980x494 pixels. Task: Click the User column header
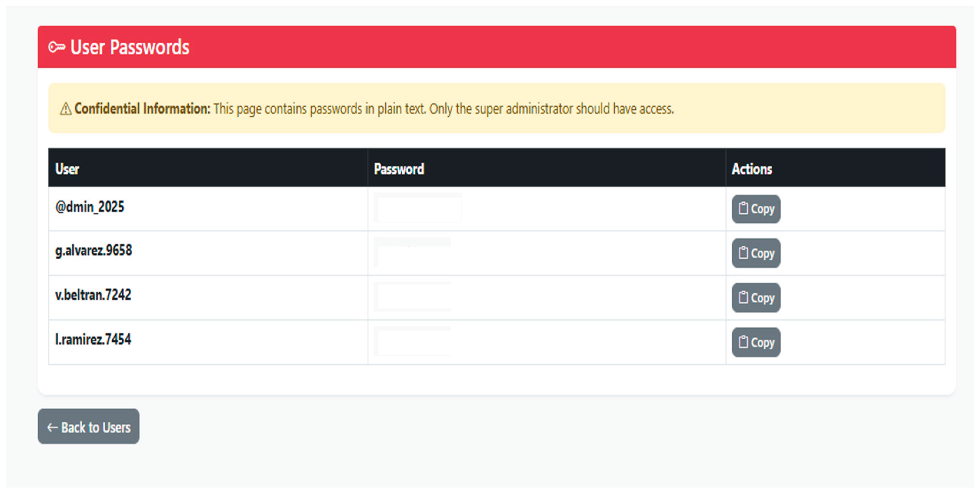click(67, 169)
